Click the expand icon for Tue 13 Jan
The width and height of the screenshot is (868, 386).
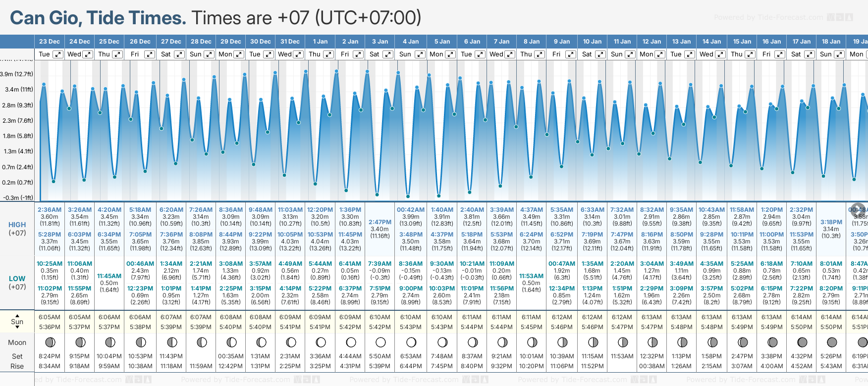[689, 54]
